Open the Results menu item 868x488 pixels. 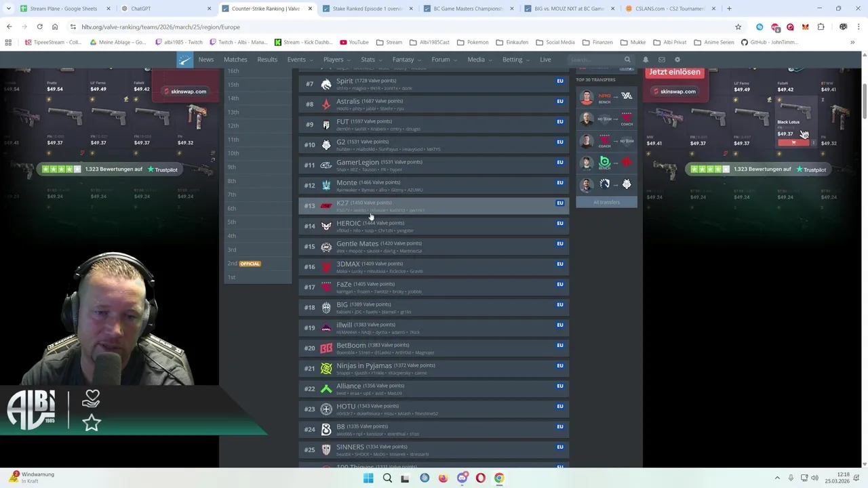click(267, 60)
